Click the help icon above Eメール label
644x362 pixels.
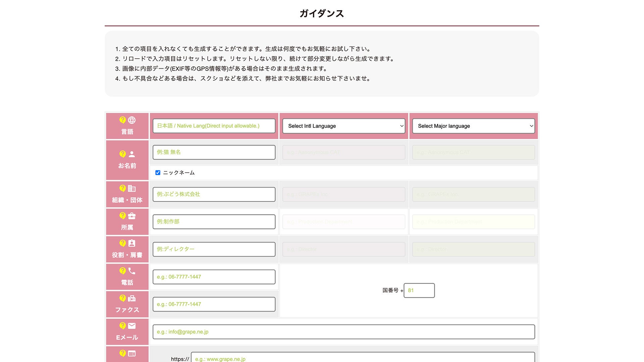click(x=122, y=326)
